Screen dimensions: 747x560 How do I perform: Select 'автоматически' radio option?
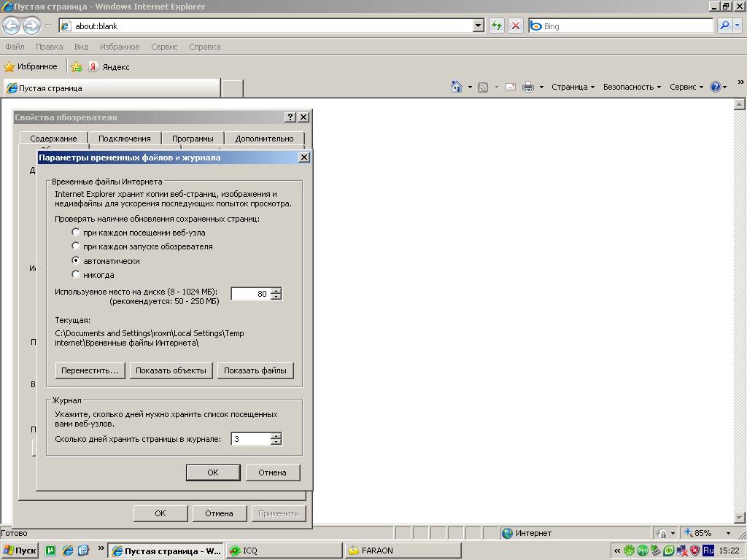coord(76,260)
